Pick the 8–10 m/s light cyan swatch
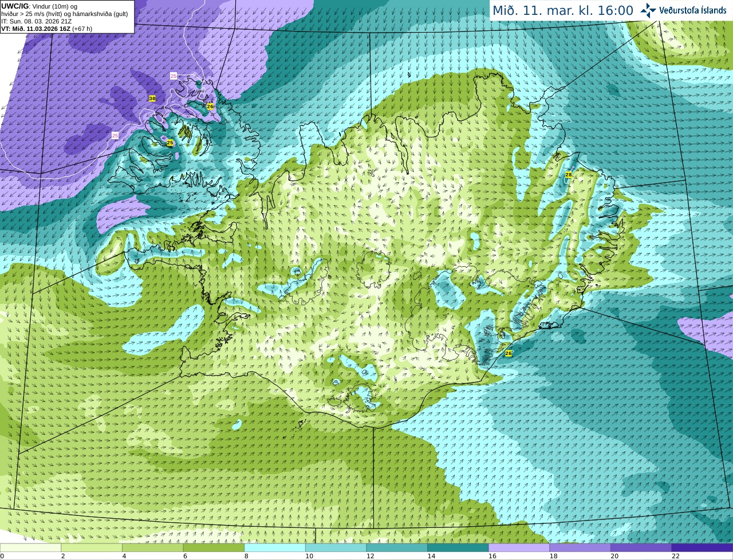 click(275, 547)
